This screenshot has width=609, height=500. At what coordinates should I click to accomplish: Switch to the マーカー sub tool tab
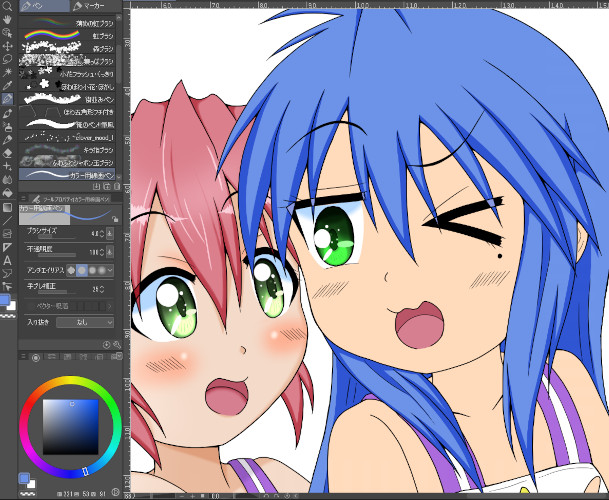(95, 6)
